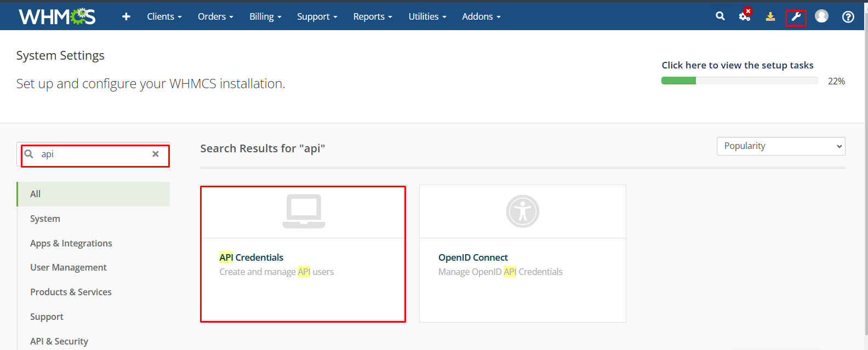The height and width of the screenshot is (350, 868).
Task: Expand the Reports menu
Action: 373,16
